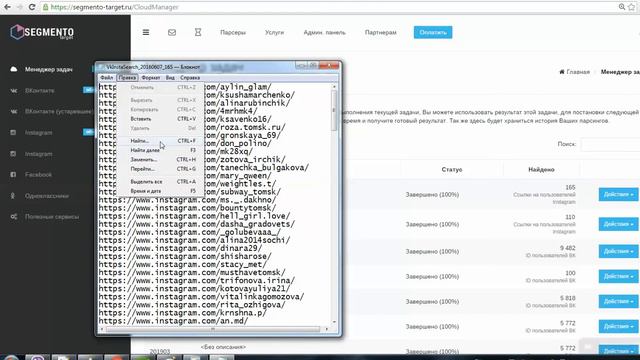Open Файл menu in Notepad

pos(107,78)
